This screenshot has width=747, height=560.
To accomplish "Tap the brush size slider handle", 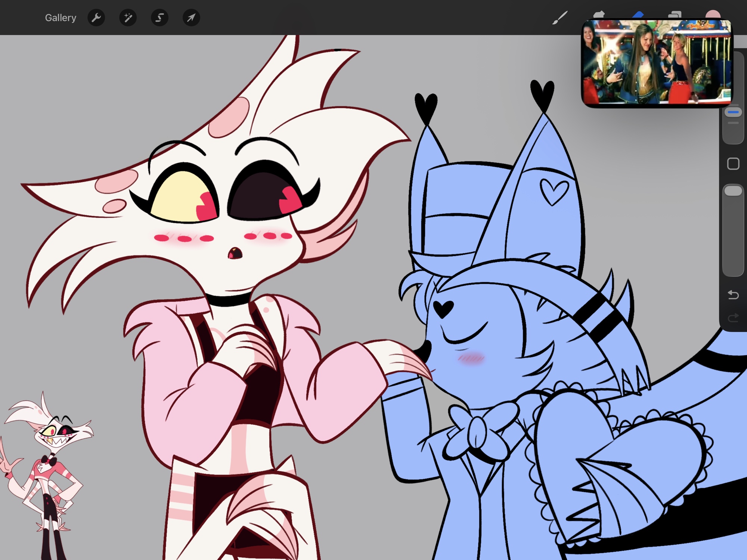I will (733, 112).
